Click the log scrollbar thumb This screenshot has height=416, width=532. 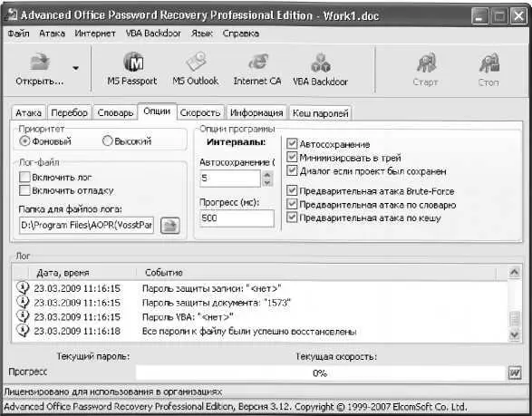click(515, 319)
